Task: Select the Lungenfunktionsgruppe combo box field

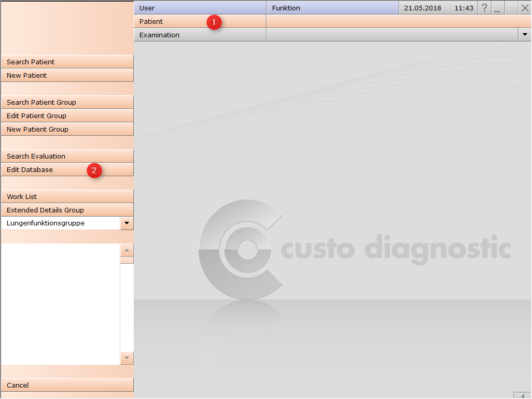Action: 61,223
